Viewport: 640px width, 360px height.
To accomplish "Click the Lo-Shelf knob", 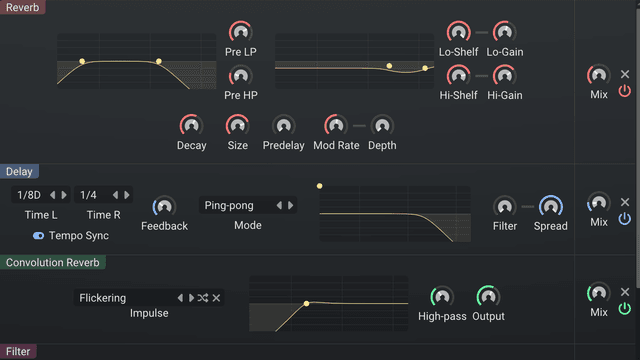I will pyautogui.click(x=458, y=32).
